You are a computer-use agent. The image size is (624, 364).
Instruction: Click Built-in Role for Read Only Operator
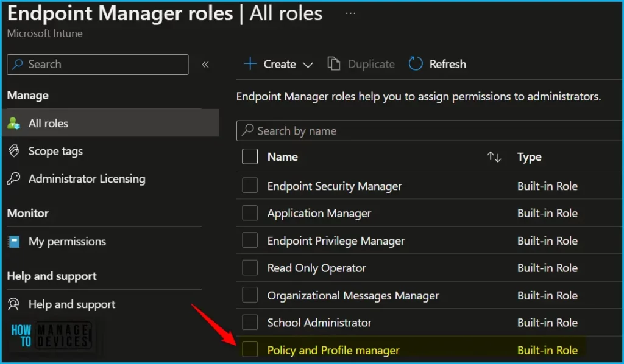click(x=547, y=268)
